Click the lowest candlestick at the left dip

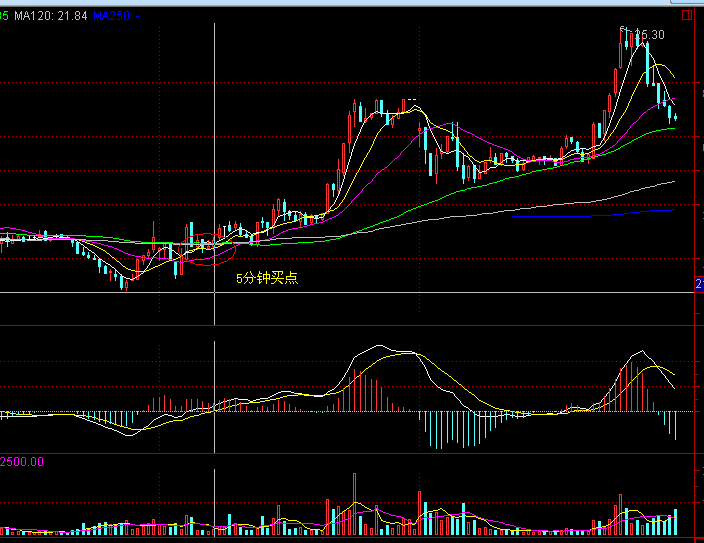[125, 280]
